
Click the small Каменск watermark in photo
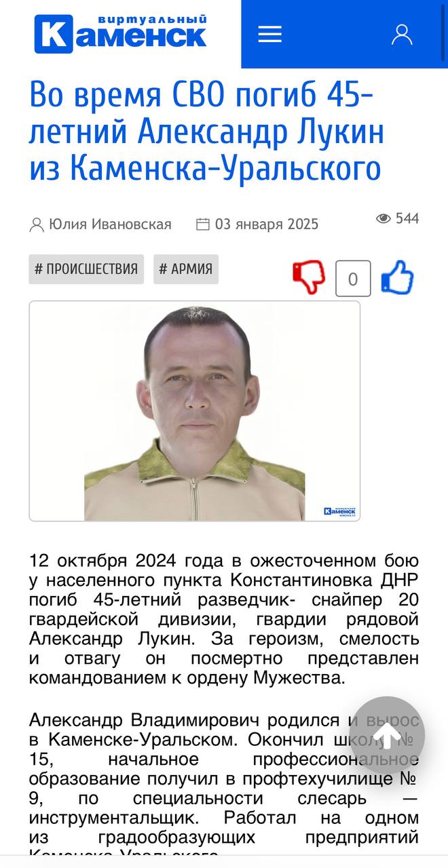point(340,511)
